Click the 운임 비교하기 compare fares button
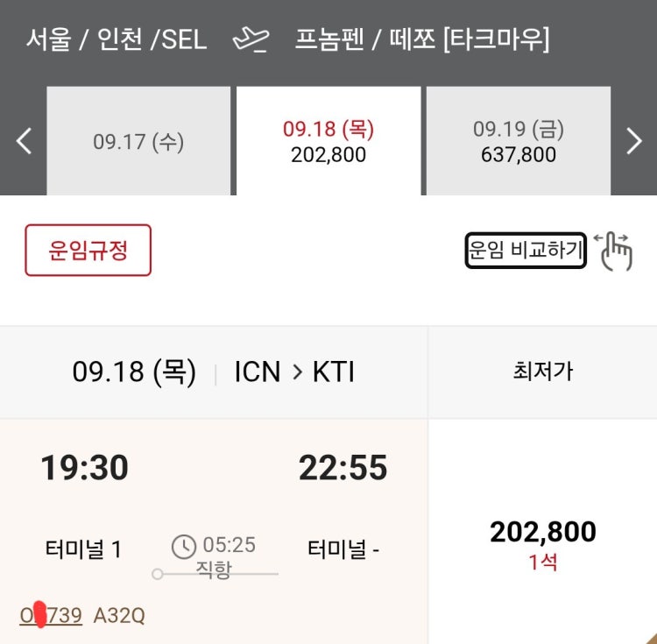 [526, 250]
